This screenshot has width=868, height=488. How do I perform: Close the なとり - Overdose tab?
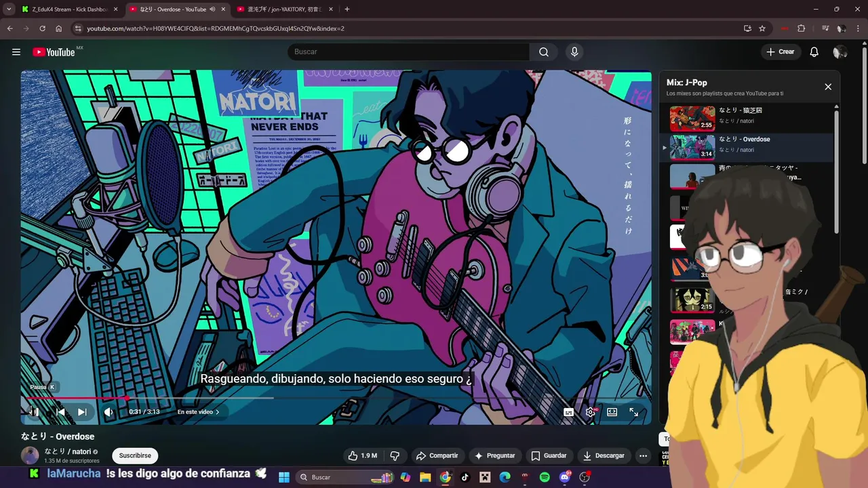[223, 9]
